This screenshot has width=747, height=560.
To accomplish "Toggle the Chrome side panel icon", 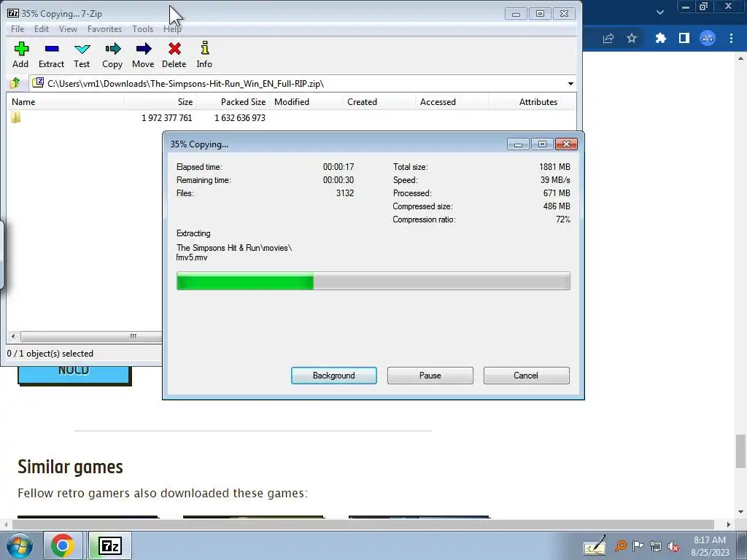I will point(684,38).
